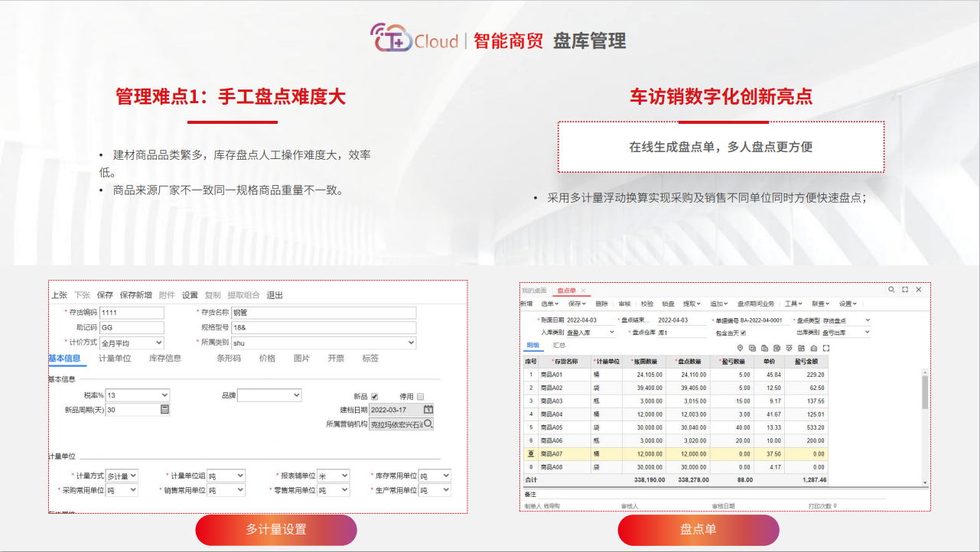The image size is (980, 552).
Task: Click the 助记码 input containing GG
Action: (x=132, y=328)
